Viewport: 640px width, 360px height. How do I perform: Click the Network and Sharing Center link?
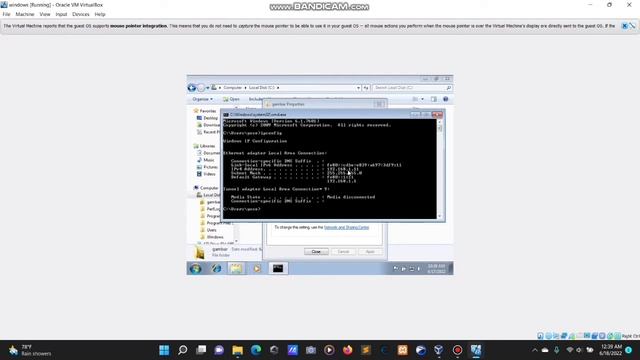point(347,227)
